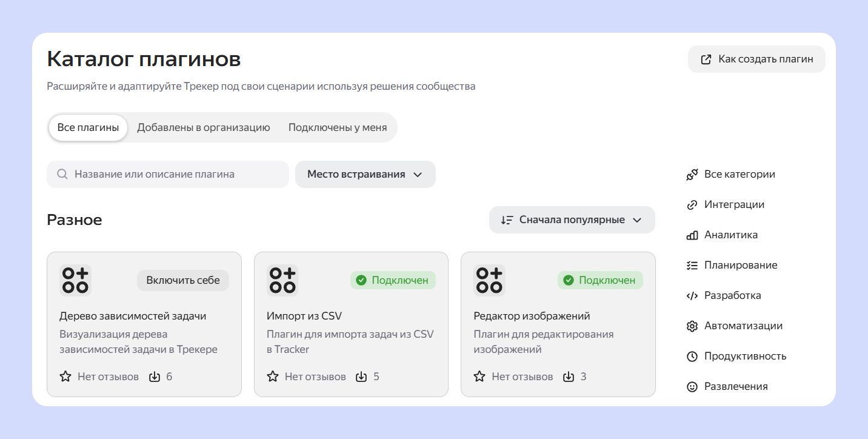Click the star icon on Дерево зависимостей задачи card
This screenshot has height=439, width=868.
pyautogui.click(x=65, y=377)
